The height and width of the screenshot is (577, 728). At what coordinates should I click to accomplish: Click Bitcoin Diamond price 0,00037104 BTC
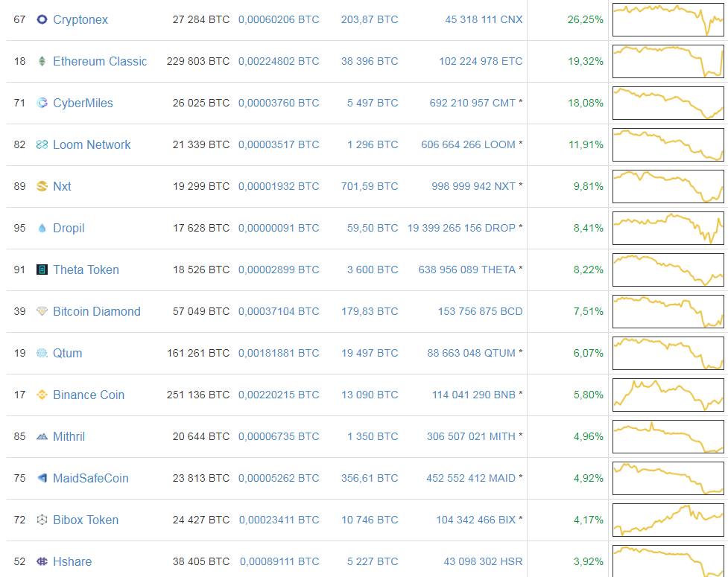tap(279, 311)
